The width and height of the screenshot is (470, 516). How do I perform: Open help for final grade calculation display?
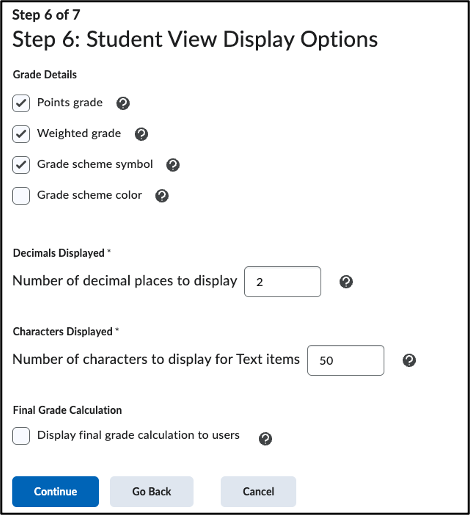[265, 439]
